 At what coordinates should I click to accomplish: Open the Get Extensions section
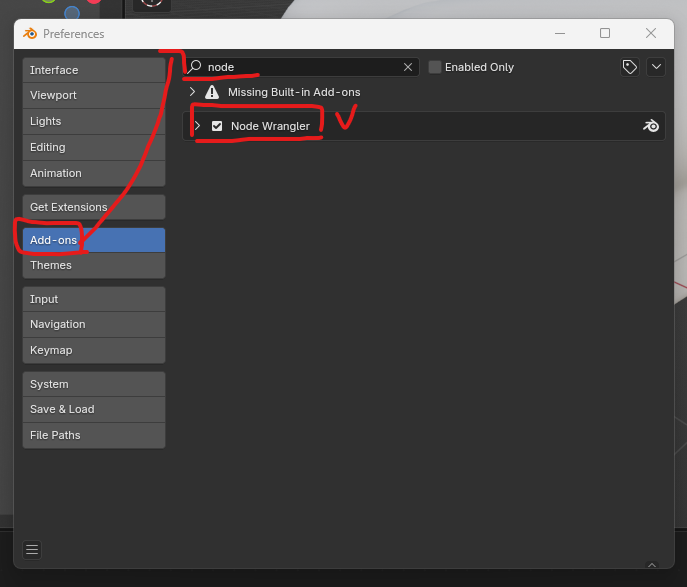coord(94,207)
